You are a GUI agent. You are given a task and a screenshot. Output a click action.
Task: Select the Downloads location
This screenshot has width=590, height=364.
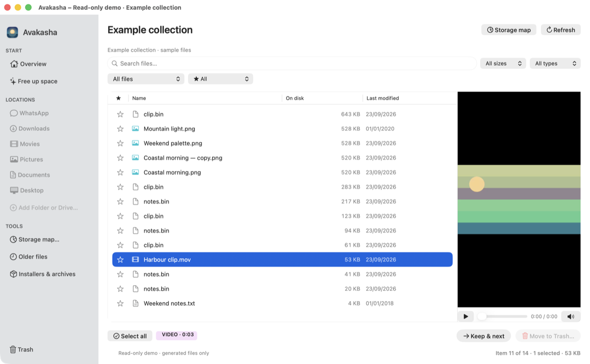click(x=30, y=128)
